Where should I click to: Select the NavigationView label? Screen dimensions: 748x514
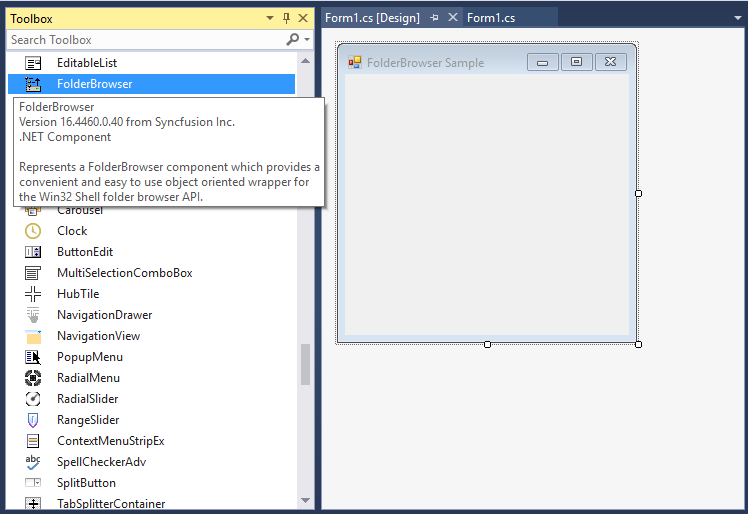click(x=98, y=336)
